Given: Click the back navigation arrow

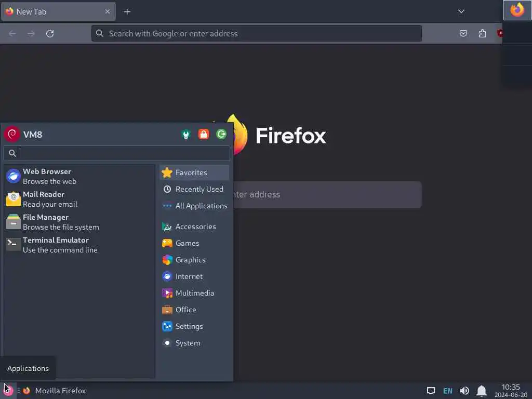Looking at the screenshot, I should coord(12,33).
